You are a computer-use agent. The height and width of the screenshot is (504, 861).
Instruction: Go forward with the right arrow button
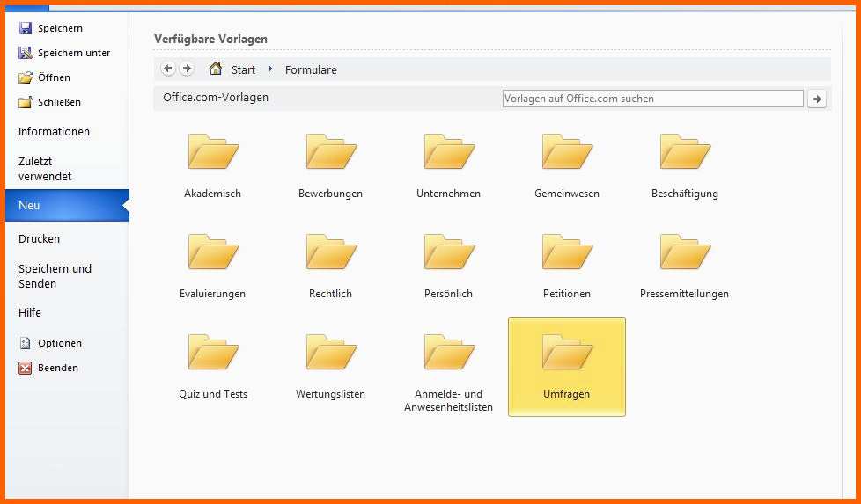pos(187,69)
